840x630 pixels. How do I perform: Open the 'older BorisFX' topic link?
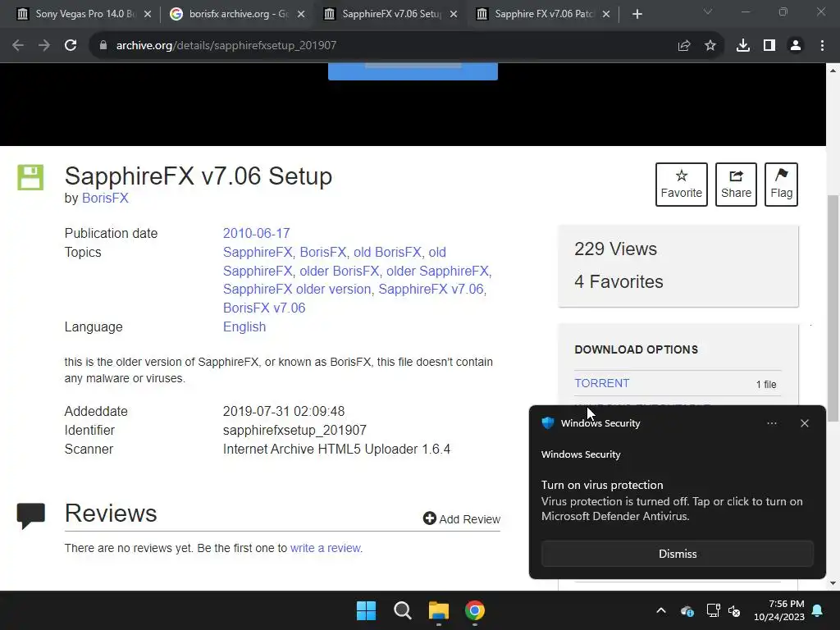(x=340, y=271)
